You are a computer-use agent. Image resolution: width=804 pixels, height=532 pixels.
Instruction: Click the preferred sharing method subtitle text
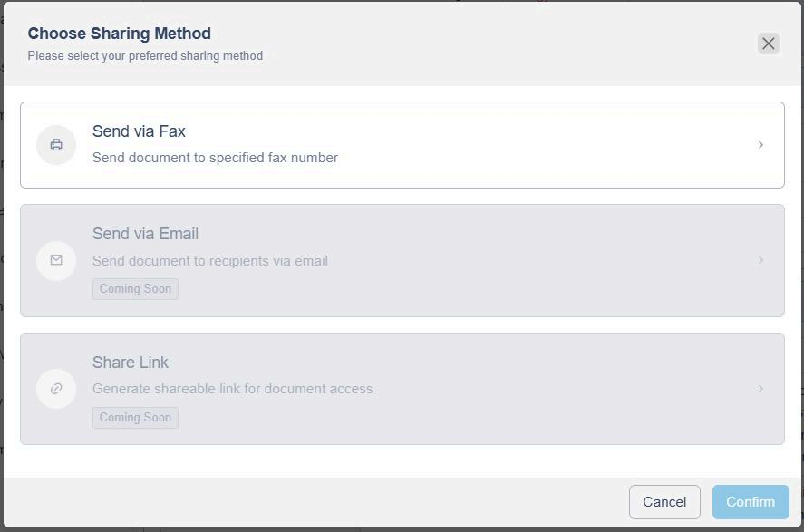pos(145,56)
